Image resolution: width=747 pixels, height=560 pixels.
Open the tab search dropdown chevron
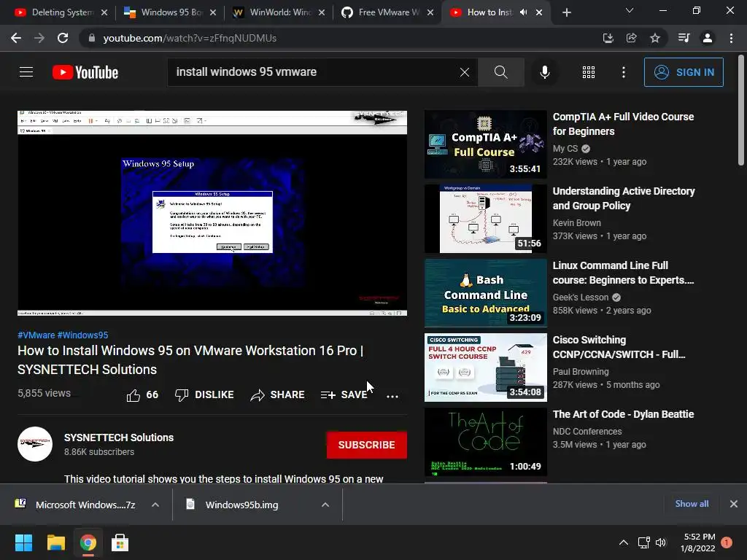tap(630, 10)
